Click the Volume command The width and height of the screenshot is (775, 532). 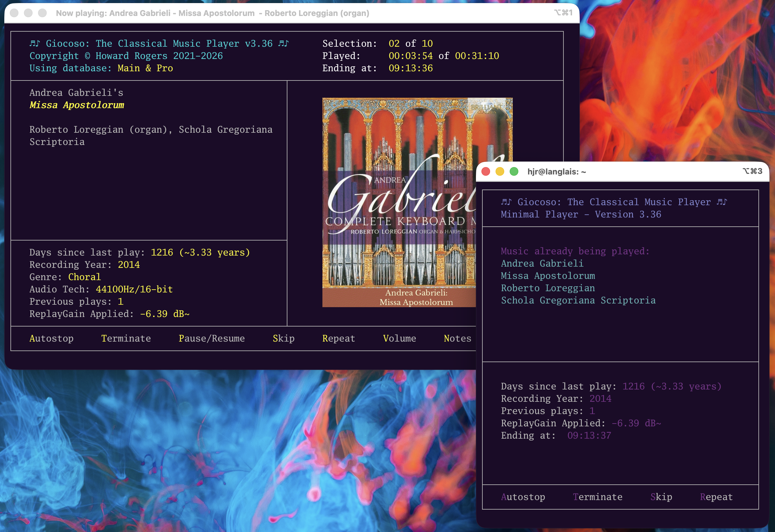click(399, 338)
